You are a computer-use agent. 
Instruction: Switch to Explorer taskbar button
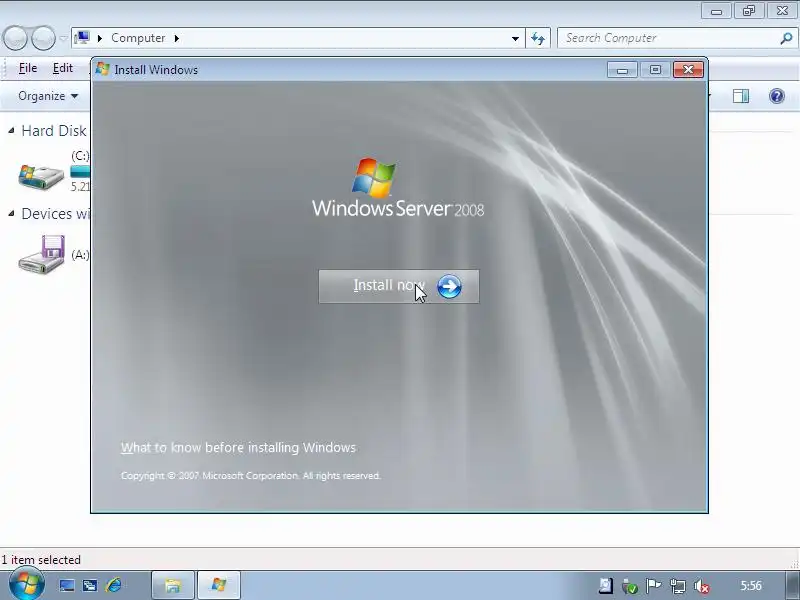pyautogui.click(x=173, y=585)
